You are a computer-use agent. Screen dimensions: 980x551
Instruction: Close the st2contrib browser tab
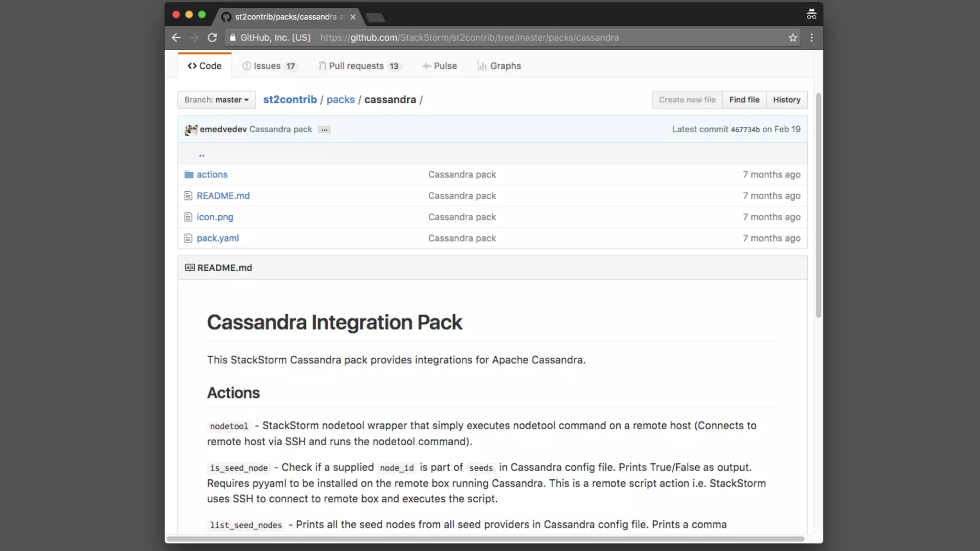click(353, 17)
